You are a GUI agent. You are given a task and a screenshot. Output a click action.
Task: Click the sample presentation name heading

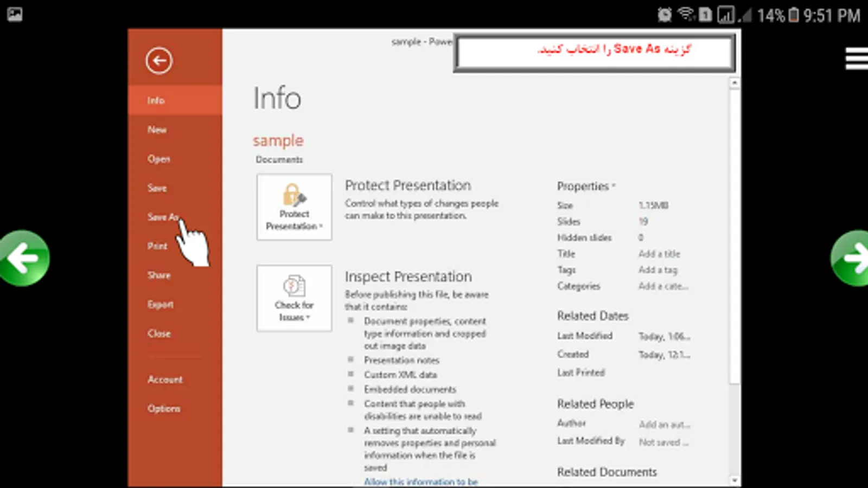point(278,141)
